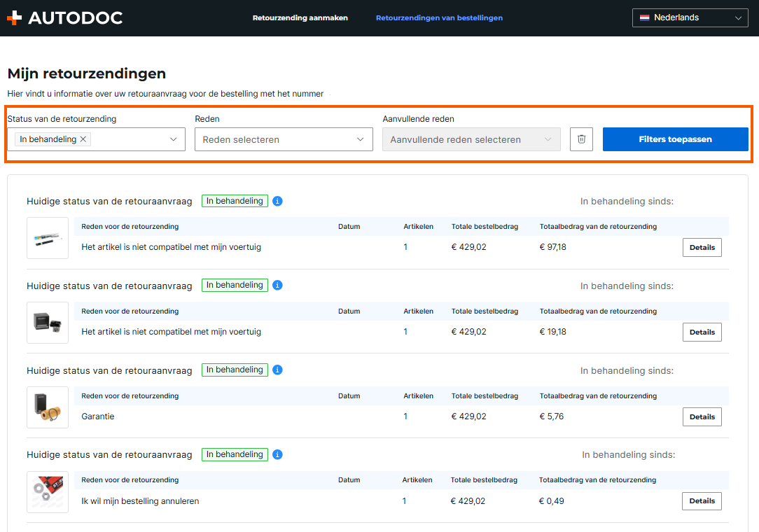The height and width of the screenshot is (532, 759).
Task: View Details of the Garantie return
Action: (702, 417)
